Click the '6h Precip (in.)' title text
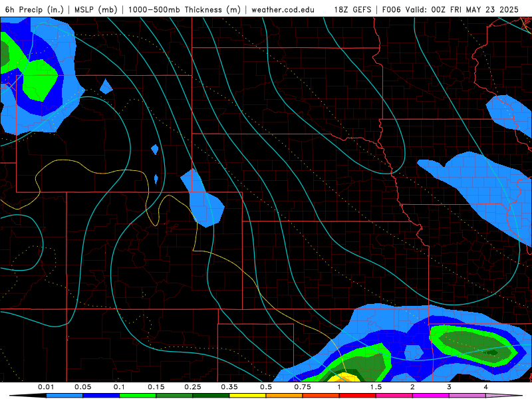Viewport: 532px width, 399px height. [x=35, y=10]
